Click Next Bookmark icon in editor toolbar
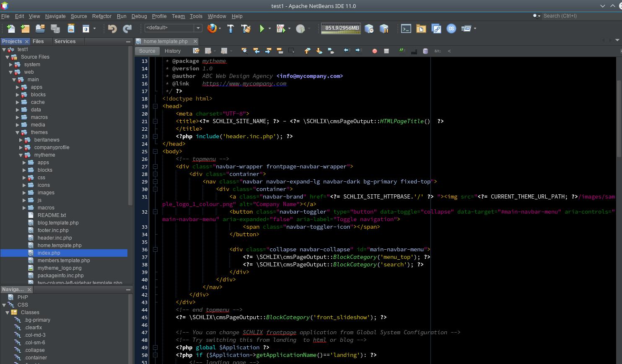This screenshot has width=622, height=364. [319, 51]
